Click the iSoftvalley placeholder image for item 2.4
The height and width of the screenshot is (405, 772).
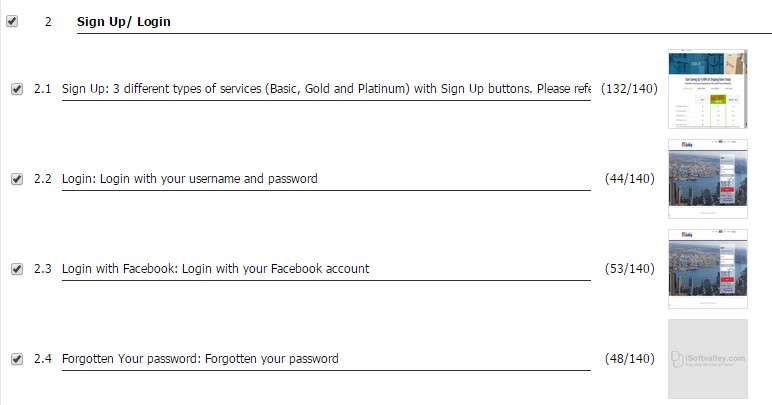(x=708, y=359)
